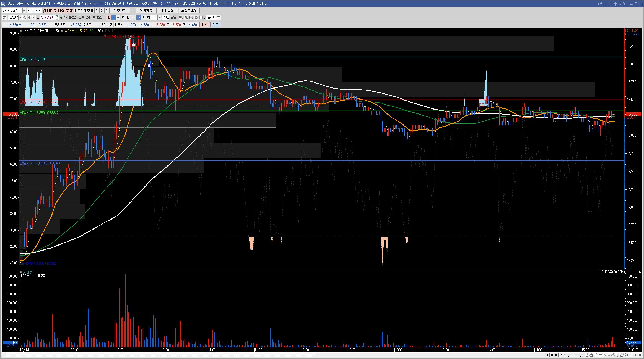Click the bottom magnifier zoom icon
This screenshot has width=644, height=359.
point(627,355)
